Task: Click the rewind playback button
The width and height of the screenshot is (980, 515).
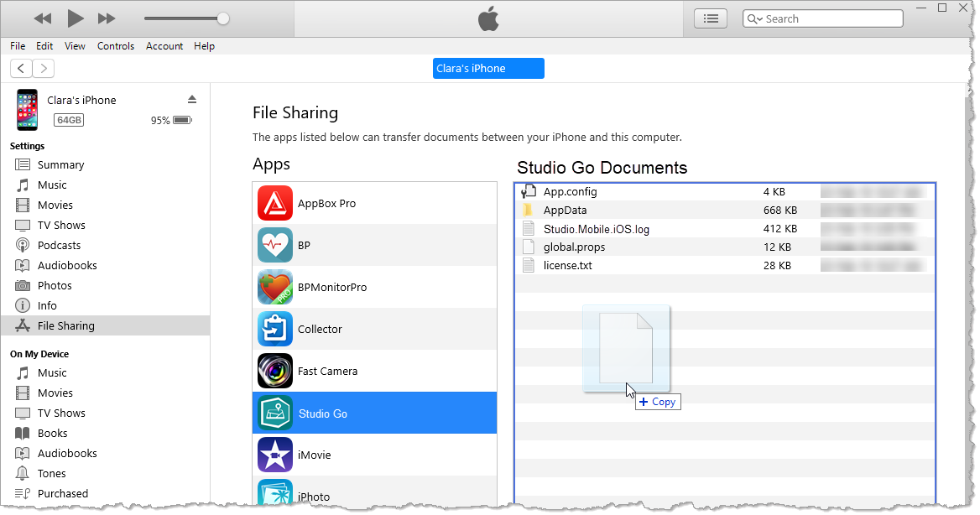Action: click(x=43, y=18)
